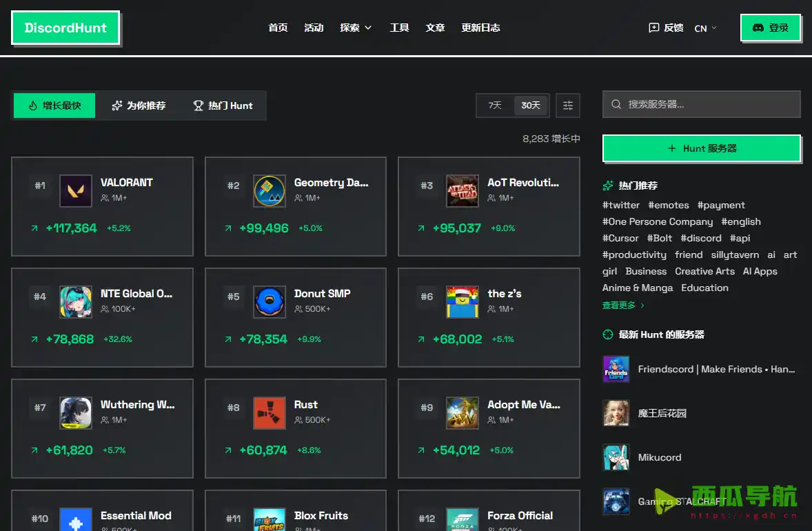Image resolution: width=812 pixels, height=531 pixels.
Task: Open Blox Fruits server icon
Action: (x=270, y=519)
